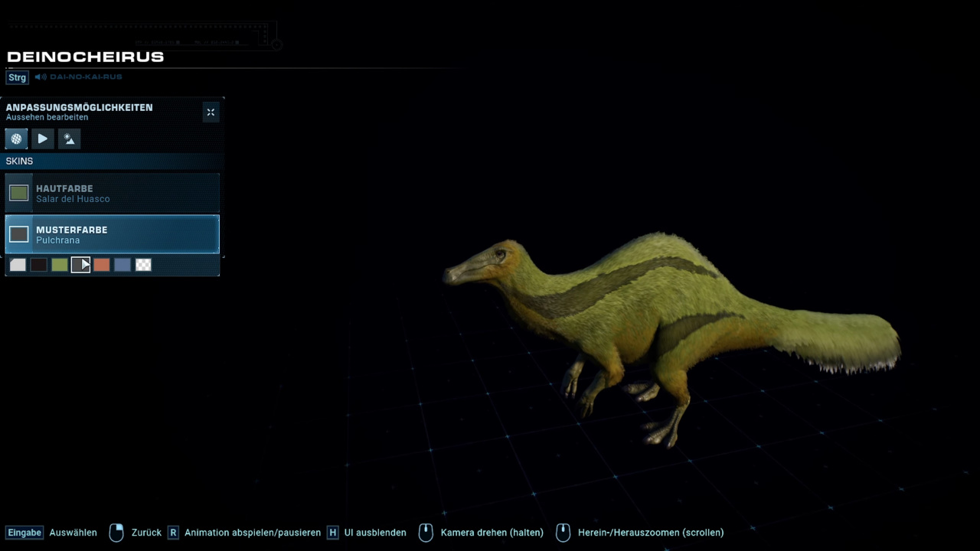The image size is (980, 551).
Task: Click the H key hide UI hint
Action: tap(332, 533)
